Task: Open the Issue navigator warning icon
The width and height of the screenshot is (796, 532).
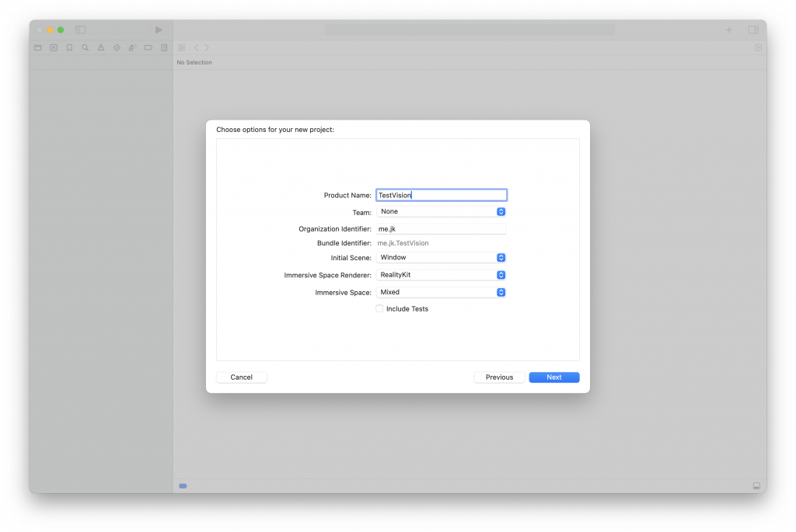Action: pyautogui.click(x=101, y=47)
